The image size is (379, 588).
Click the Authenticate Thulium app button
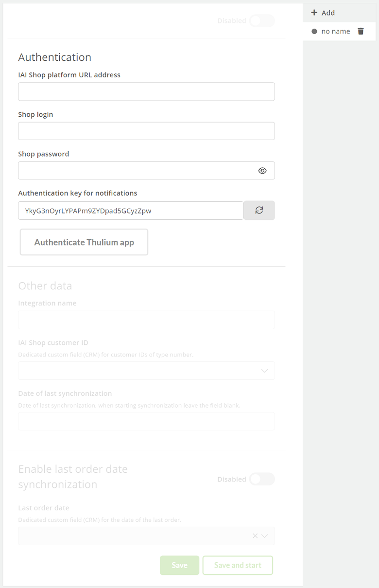pyautogui.click(x=84, y=242)
